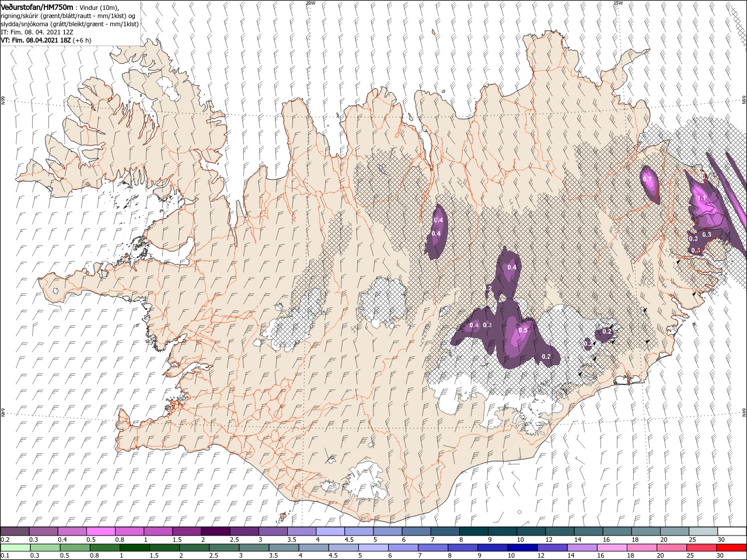Viewport: 747px width, 560px height.
Task: Pick the light pink rain swatch labelled 16
Action: pyautogui.click(x=611, y=548)
